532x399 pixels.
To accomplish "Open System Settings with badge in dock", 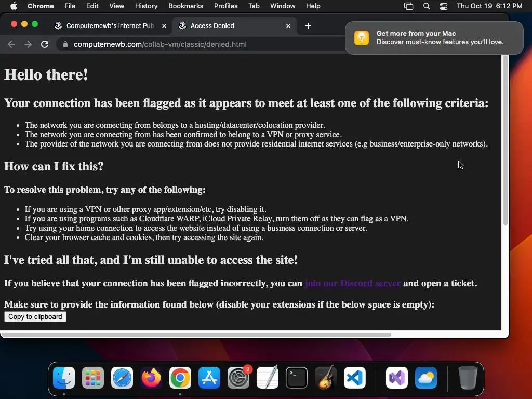I will click(238, 378).
